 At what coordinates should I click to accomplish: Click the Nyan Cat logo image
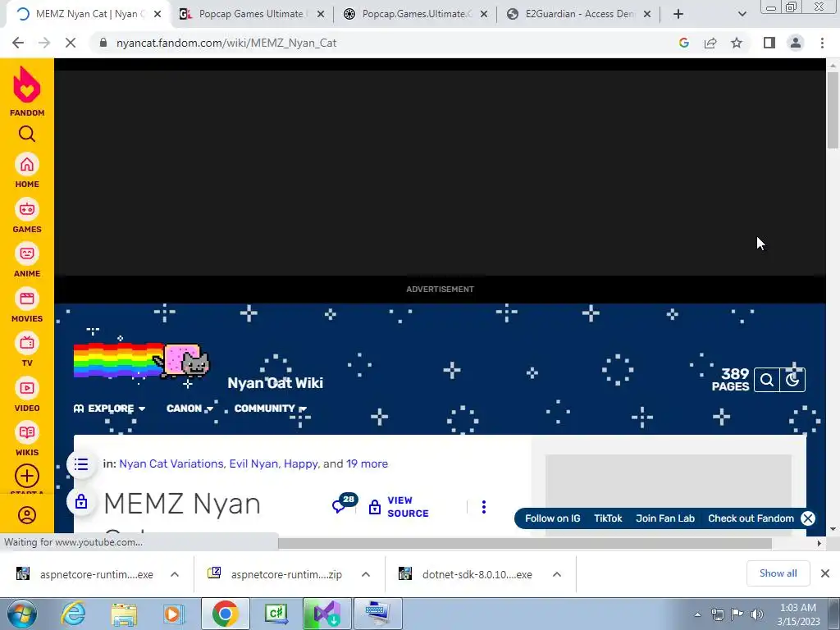coord(141,359)
